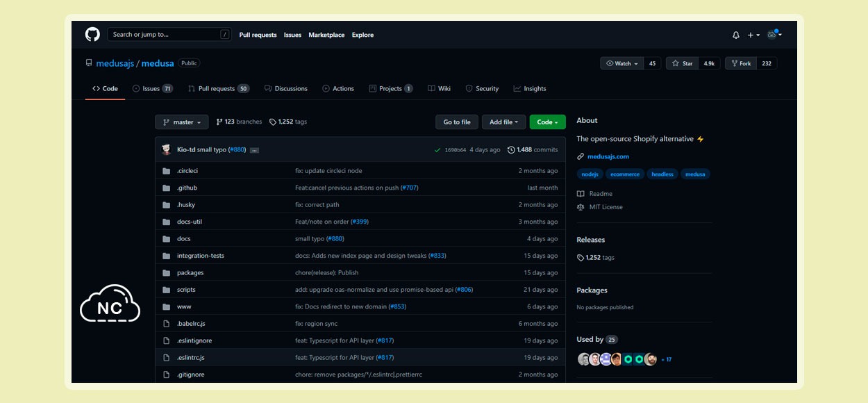This screenshot has height=403, width=868.
Task: Focus the Search or jump to field
Action: [x=170, y=35]
